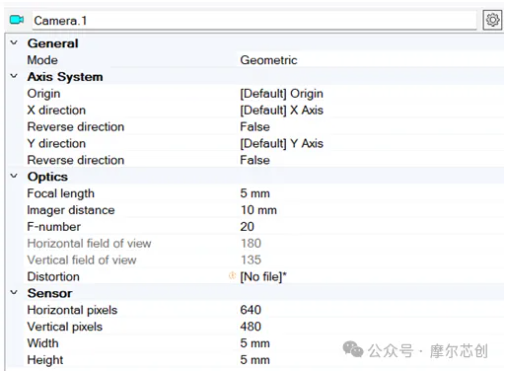This screenshot has width=516, height=377.
Task: Click the F-number value 20
Action: tap(247, 227)
